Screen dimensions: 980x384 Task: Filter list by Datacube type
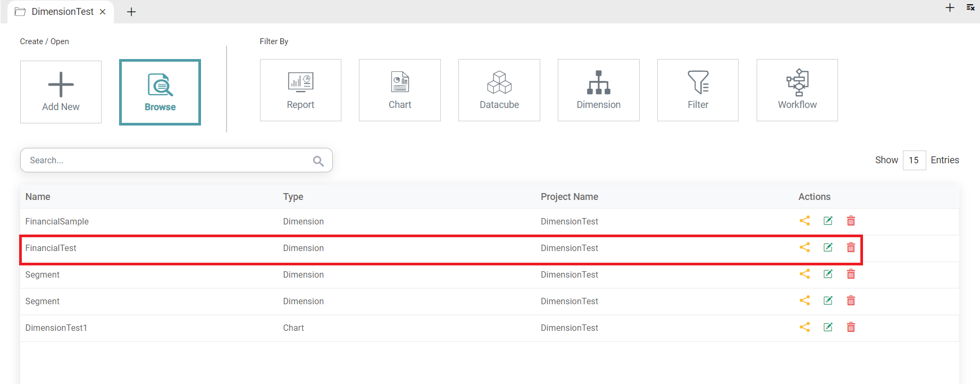(499, 90)
